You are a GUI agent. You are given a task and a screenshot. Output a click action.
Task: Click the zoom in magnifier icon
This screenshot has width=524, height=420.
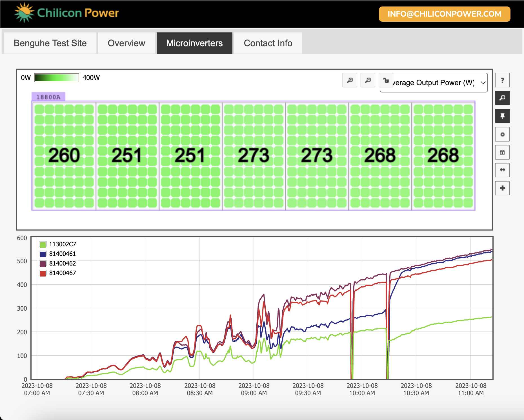point(350,80)
